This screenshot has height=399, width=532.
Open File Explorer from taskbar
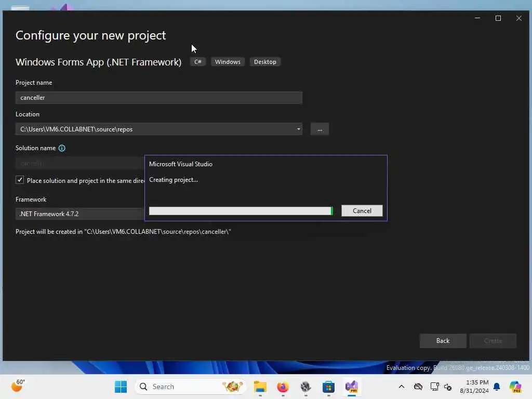[260, 387]
